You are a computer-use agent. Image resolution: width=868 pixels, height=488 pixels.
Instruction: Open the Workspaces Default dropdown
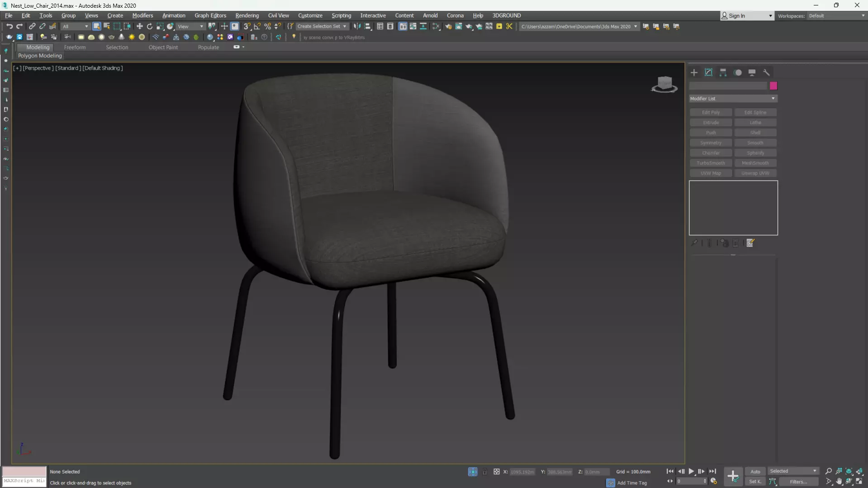837,16
